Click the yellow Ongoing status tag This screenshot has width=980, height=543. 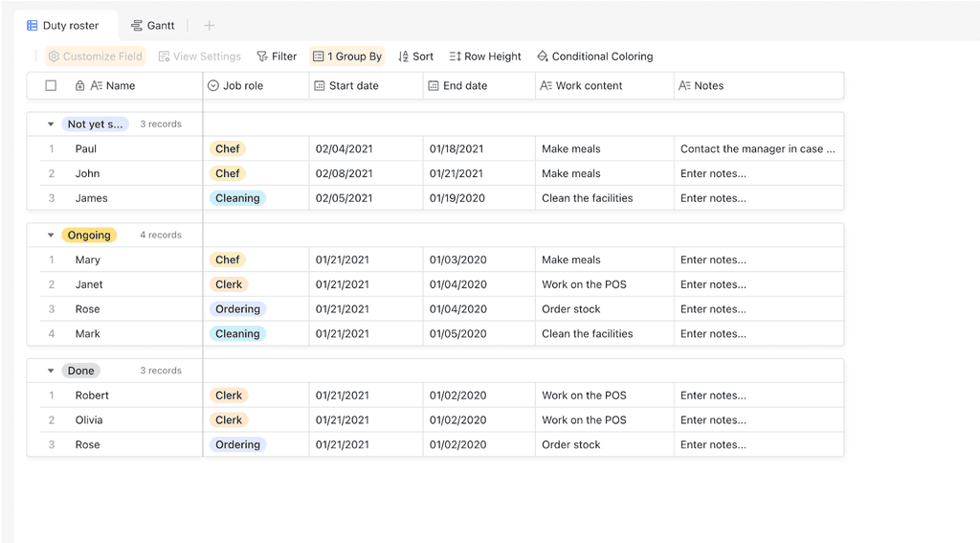pyautogui.click(x=89, y=236)
